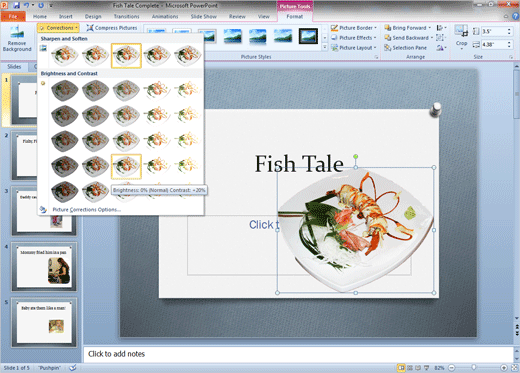
Task: Open the Picture Border dropdown
Action: 354,28
